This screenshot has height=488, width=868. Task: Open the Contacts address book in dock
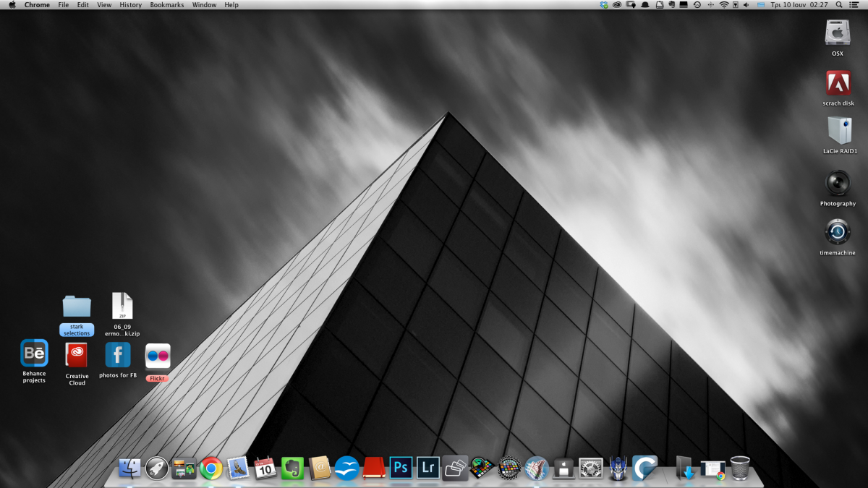pos(320,468)
